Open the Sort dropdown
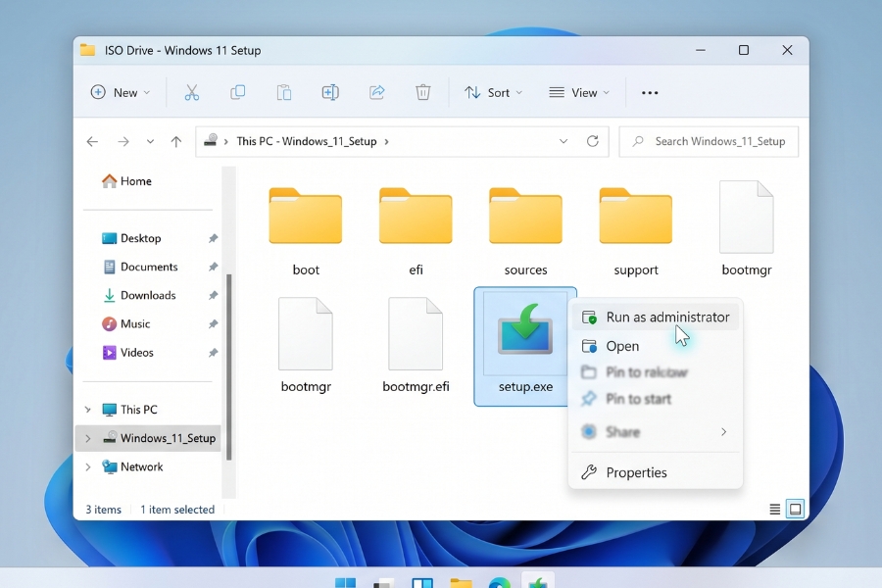 tap(493, 92)
